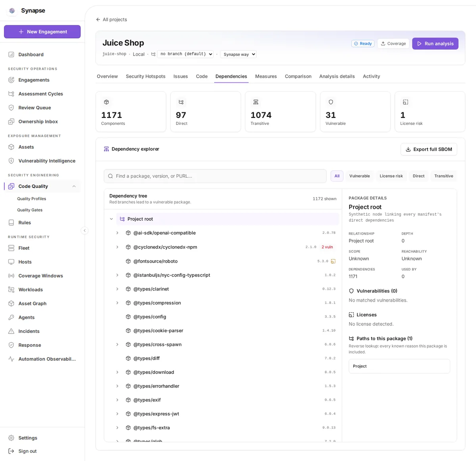Open Quality Profiles
The image size is (476, 461).
tap(32, 199)
